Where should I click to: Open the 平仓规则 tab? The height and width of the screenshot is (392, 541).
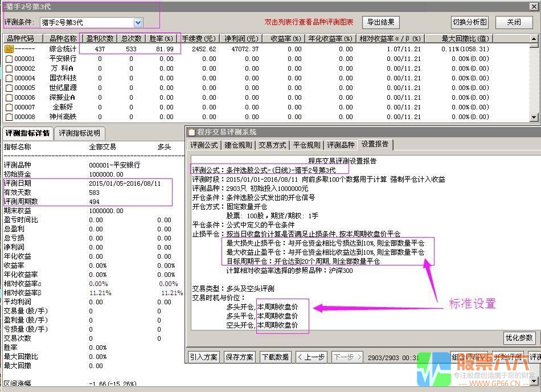307,145
